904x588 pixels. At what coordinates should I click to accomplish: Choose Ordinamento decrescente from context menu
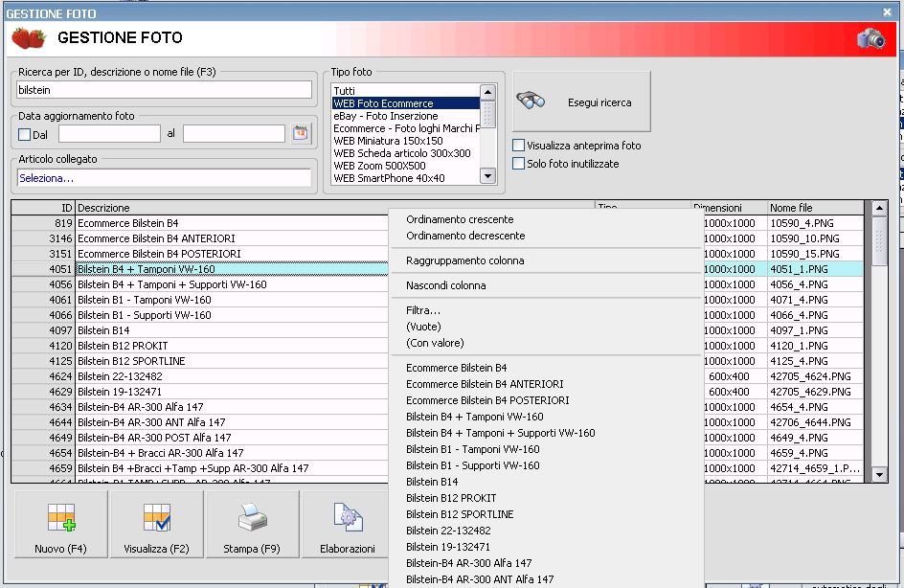(465, 236)
